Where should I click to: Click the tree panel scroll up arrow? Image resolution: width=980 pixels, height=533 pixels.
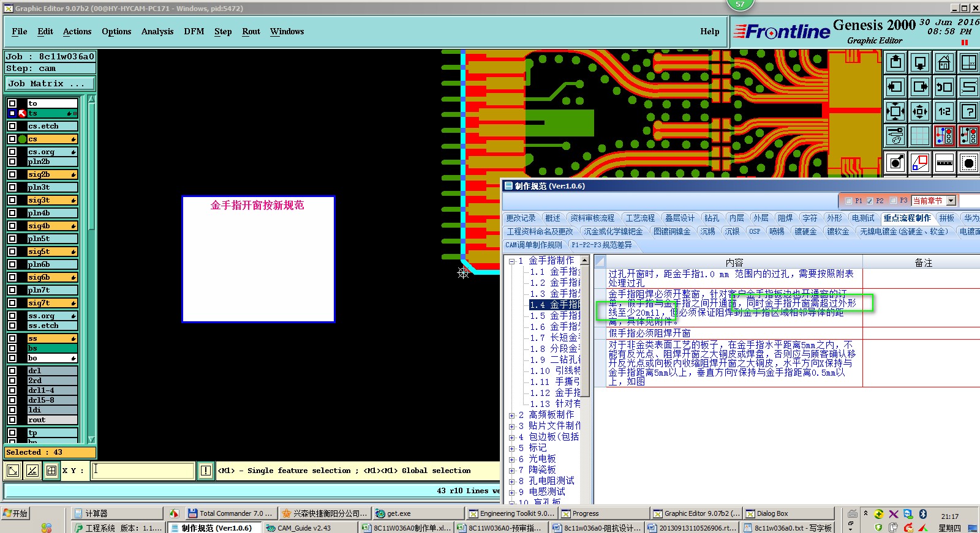(585, 261)
